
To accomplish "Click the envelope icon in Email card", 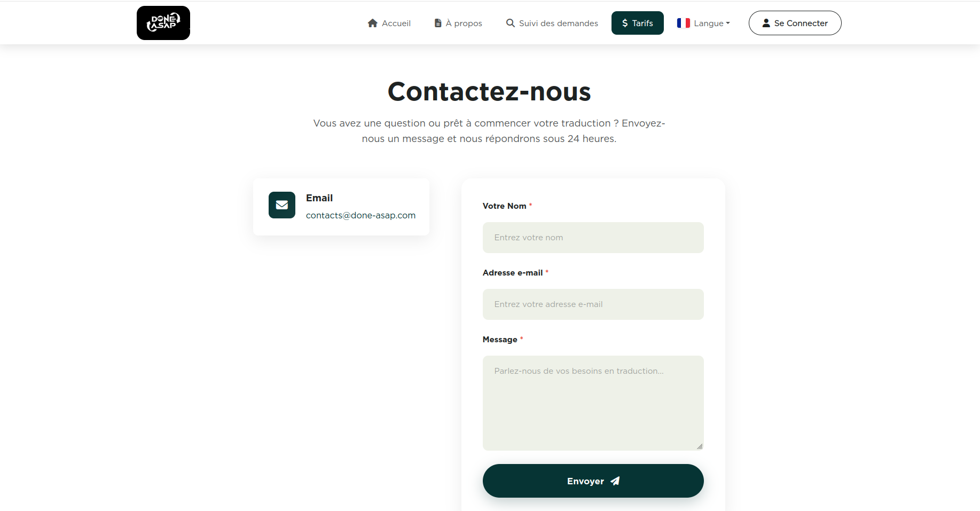I will pos(282,205).
